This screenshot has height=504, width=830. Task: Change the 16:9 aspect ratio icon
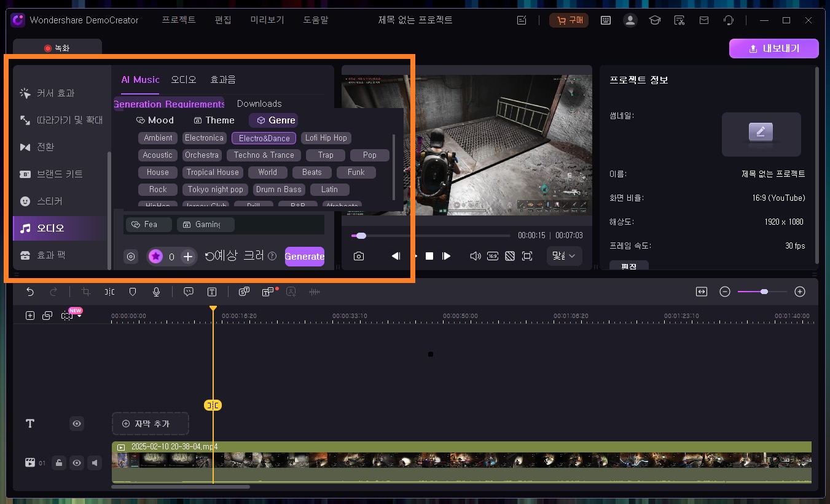pyautogui.click(x=493, y=256)
